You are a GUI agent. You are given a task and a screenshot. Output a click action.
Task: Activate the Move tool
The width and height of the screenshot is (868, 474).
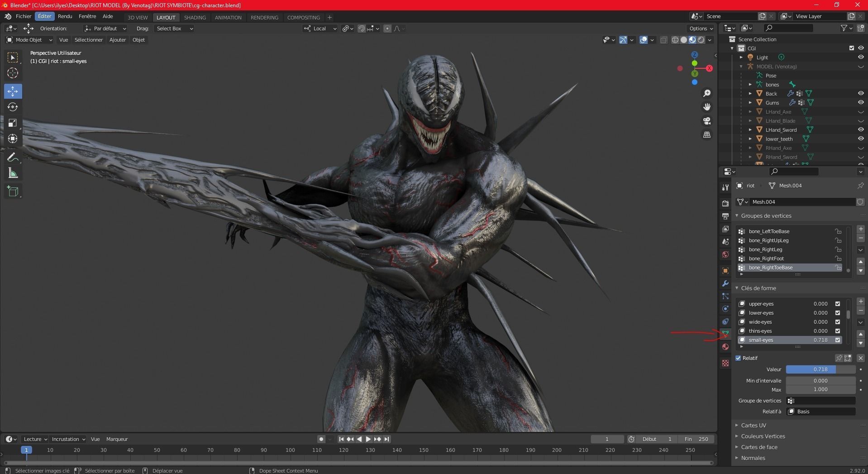pyautogui.click(x=13, y=91)
